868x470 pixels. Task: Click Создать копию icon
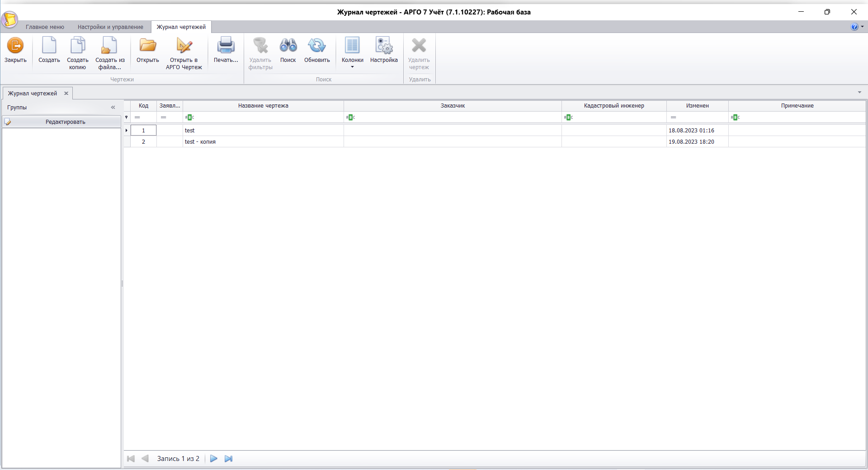click(78, 46)
